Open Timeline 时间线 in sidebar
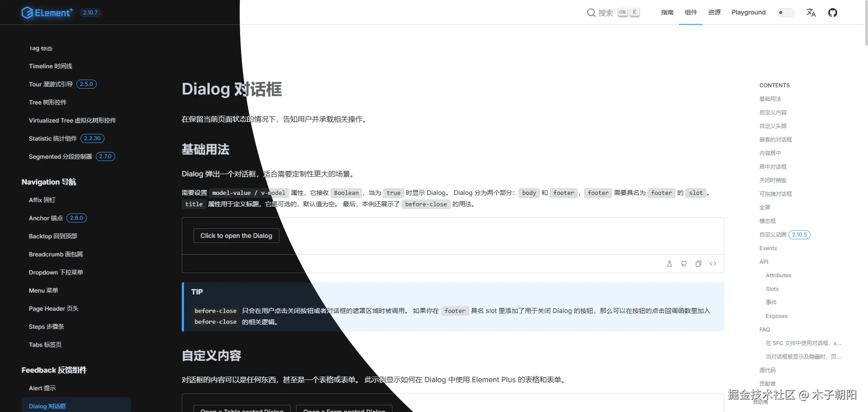Viewport: 868px width, 412px height. (51, 66)
